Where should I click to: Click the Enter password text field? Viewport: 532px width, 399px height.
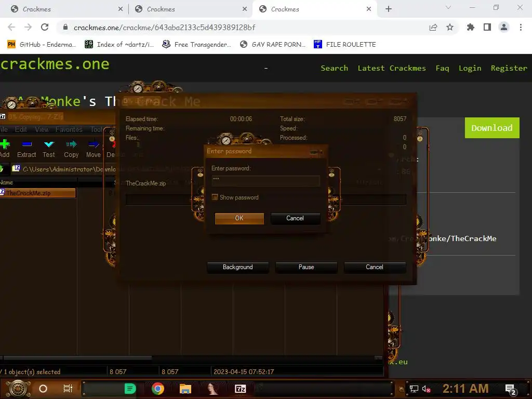click(x=265, y=181)
